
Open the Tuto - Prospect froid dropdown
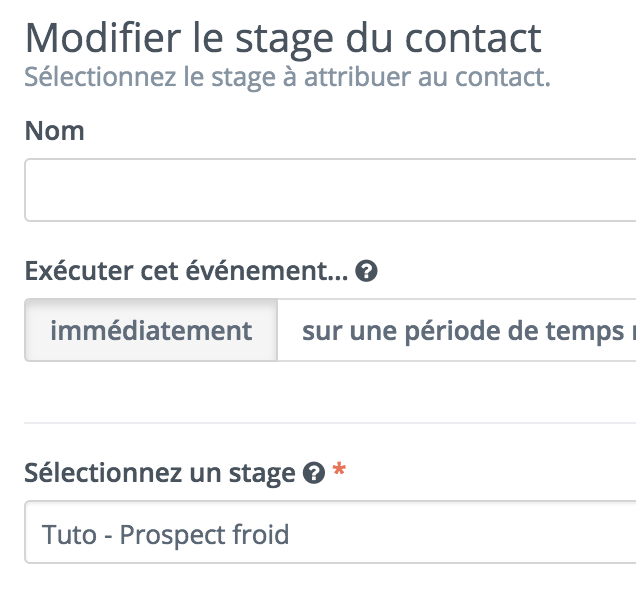click(330, 532)
